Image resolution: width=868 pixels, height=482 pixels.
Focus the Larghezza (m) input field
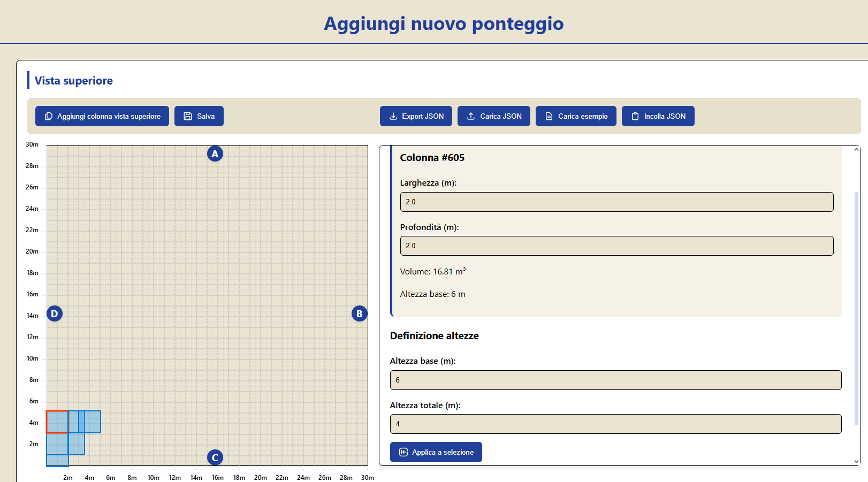(616, 202)
